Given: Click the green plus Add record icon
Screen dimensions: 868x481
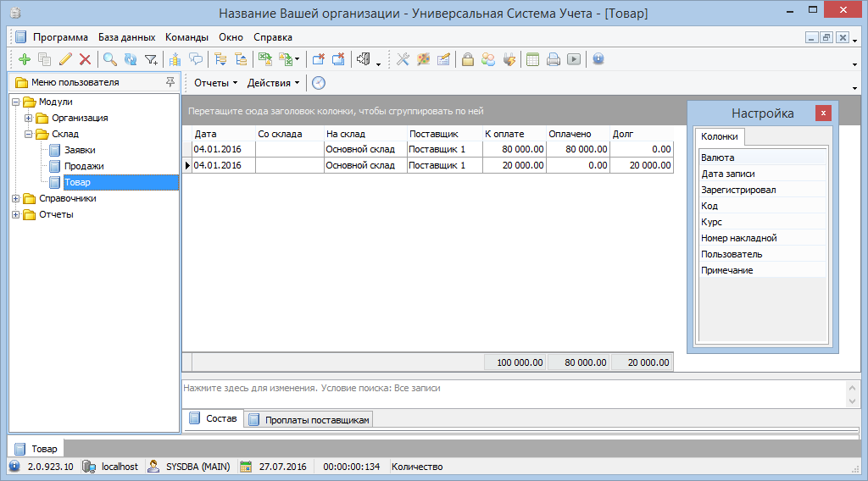Looking at the screenshot, I should (24, 59).
